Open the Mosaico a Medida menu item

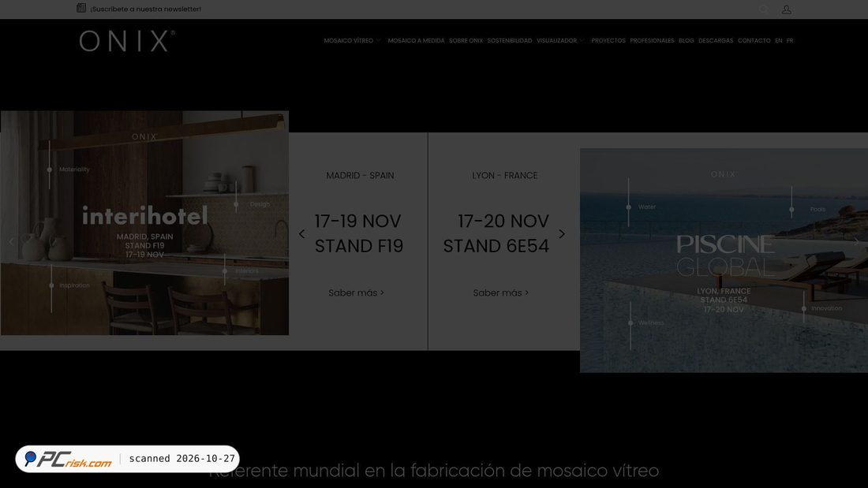(417, 40)
